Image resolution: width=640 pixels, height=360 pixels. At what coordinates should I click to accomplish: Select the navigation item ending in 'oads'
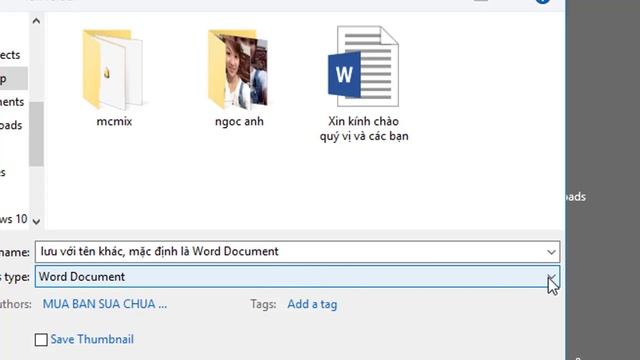[x=11, y=125]
